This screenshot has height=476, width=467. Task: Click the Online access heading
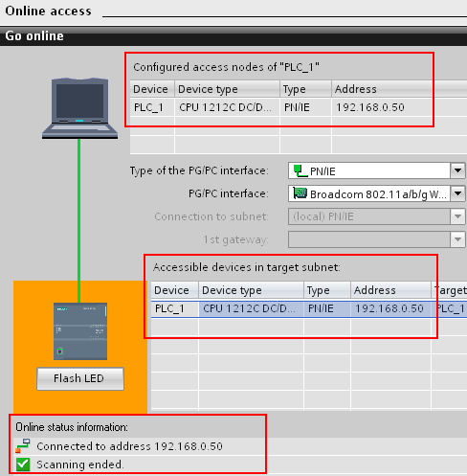click(x=48, y=11)
